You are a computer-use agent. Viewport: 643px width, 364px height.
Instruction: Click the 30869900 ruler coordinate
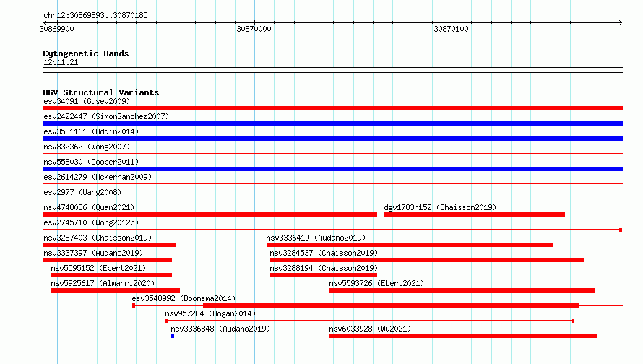pyautogui.click(x=56, y=29)
